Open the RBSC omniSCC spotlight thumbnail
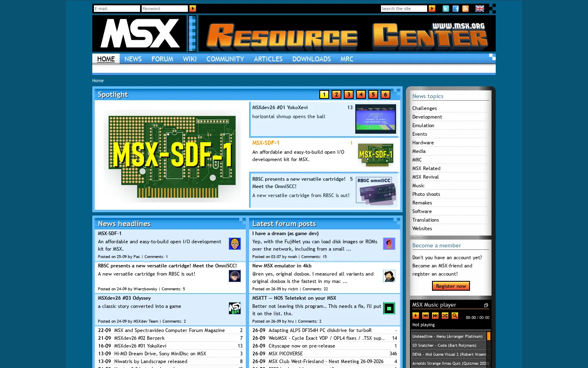 [x=376, y=191]
